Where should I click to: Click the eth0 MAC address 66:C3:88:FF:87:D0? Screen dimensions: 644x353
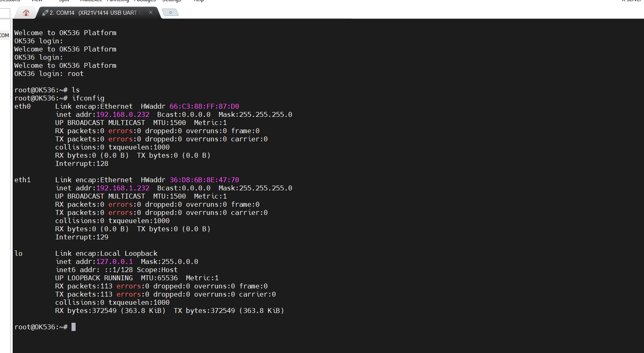tap(204, 106)
